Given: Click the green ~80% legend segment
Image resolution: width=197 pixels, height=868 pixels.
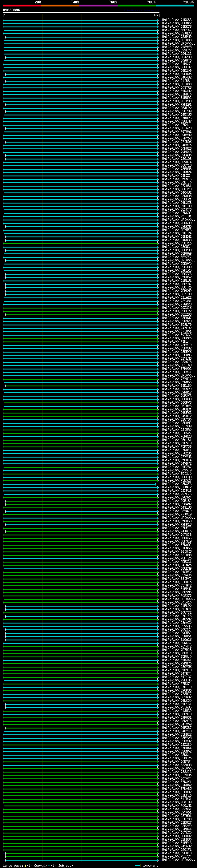Looking at the screenshot, I should point(136,6).
